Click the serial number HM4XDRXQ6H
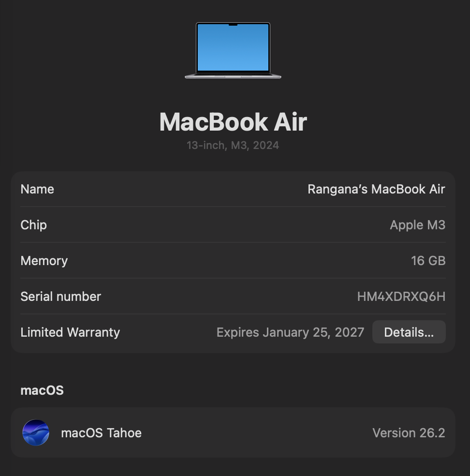Image resolution: width=470 pixels, height=476 pixels. (401, 297)
